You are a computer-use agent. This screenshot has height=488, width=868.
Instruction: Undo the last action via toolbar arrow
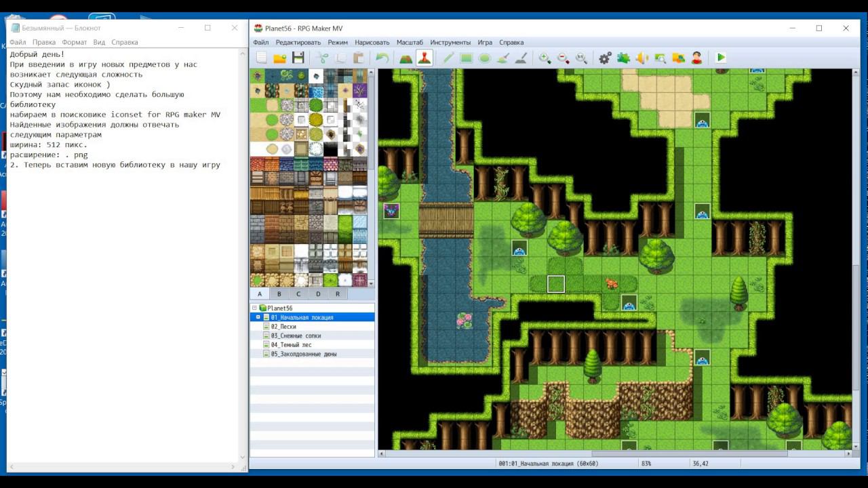click(382, 58)
